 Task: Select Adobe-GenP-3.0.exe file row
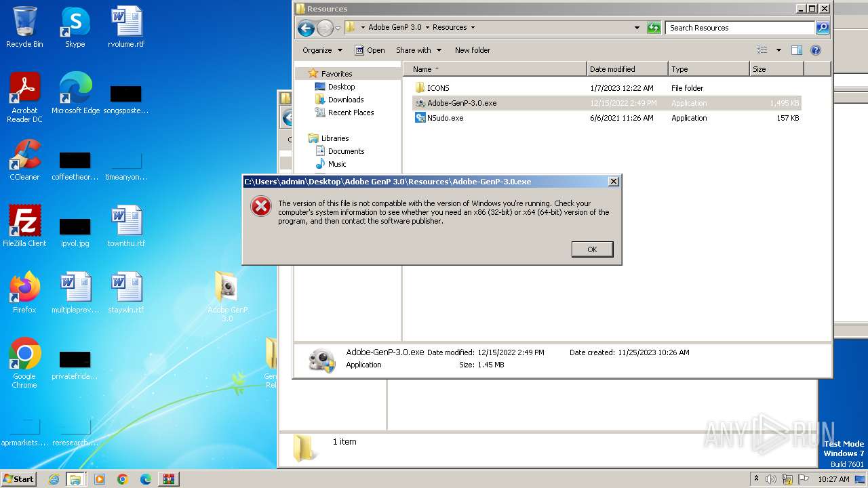pos(607,103)
